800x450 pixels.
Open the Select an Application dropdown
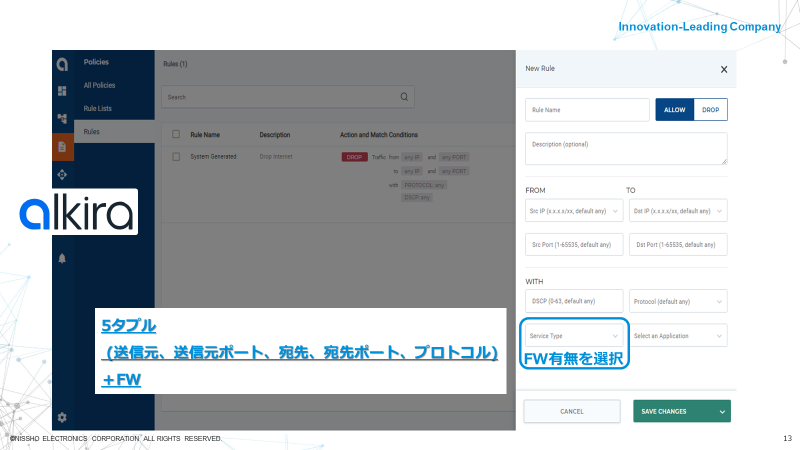coord(678,336)
